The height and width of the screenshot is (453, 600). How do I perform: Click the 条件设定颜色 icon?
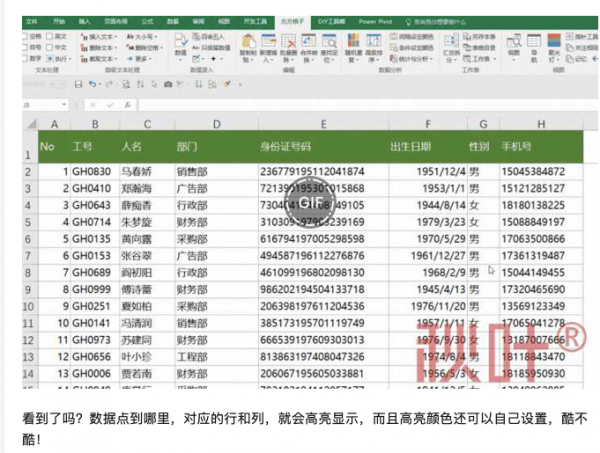393,47
